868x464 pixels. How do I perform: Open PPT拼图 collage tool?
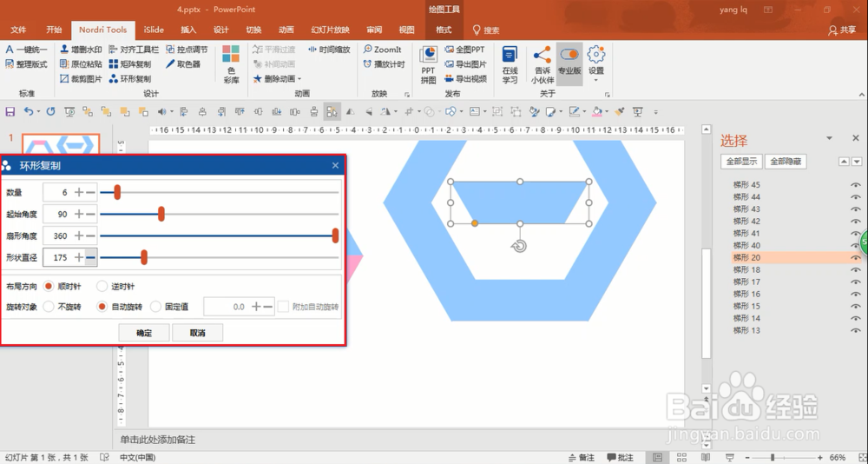tap(428, 65)
